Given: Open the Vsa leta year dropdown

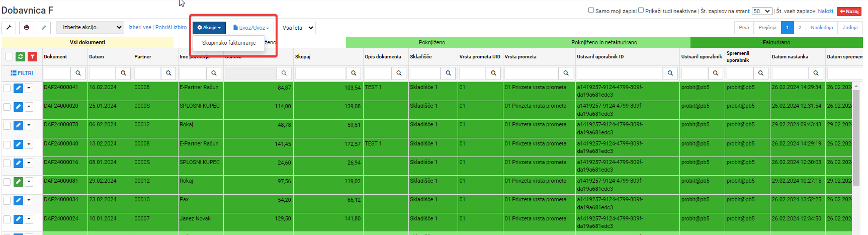Looking at the screenshot, I should point(297,28).
